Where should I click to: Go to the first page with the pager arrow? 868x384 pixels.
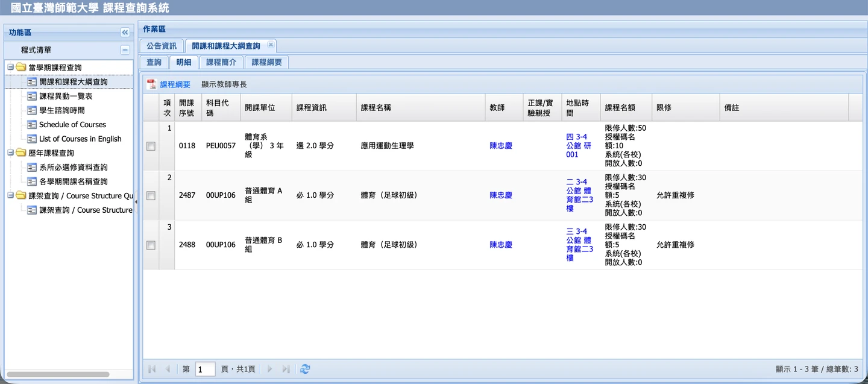pos(152,369)
